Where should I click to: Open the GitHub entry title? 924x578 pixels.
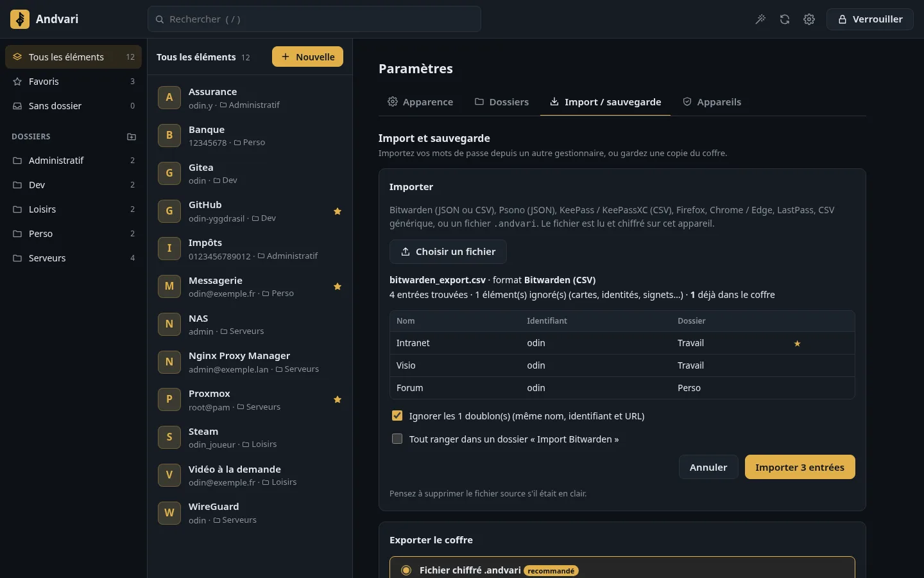click(205, 205)
